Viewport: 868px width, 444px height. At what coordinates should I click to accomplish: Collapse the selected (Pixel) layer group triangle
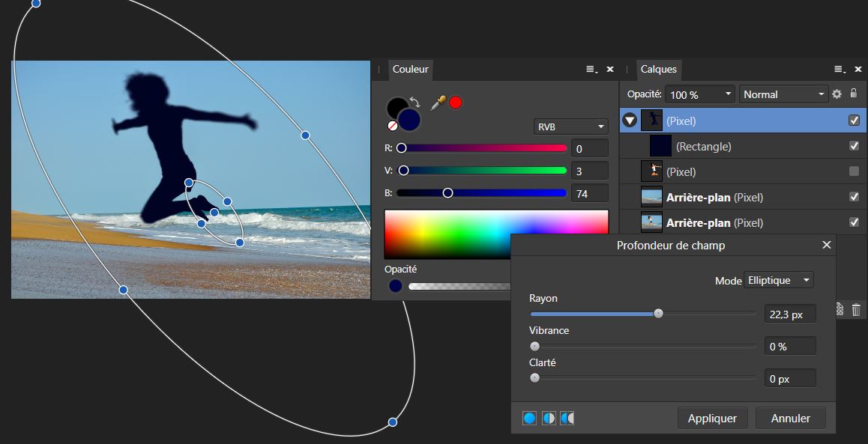pos(630,120)
